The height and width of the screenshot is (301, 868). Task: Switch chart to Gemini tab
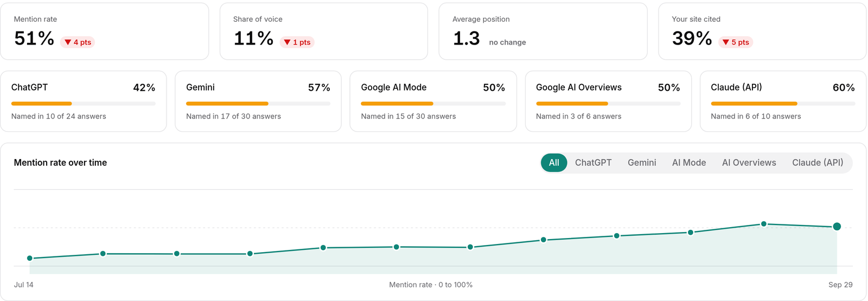pyautogui.click(x=642, y=162)
